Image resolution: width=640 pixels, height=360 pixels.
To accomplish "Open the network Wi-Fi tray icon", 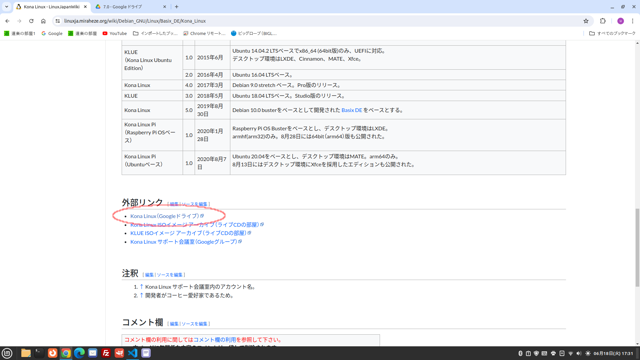I will point(571,353).
